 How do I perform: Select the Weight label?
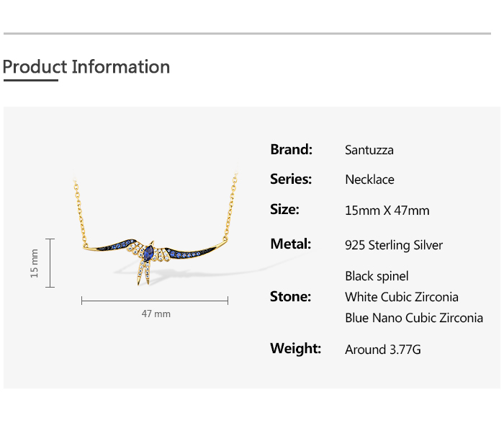point(295,349)
